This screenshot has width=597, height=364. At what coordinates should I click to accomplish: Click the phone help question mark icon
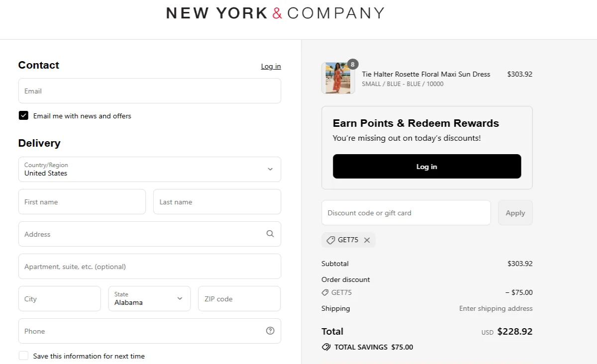click(x=270, y=331)
